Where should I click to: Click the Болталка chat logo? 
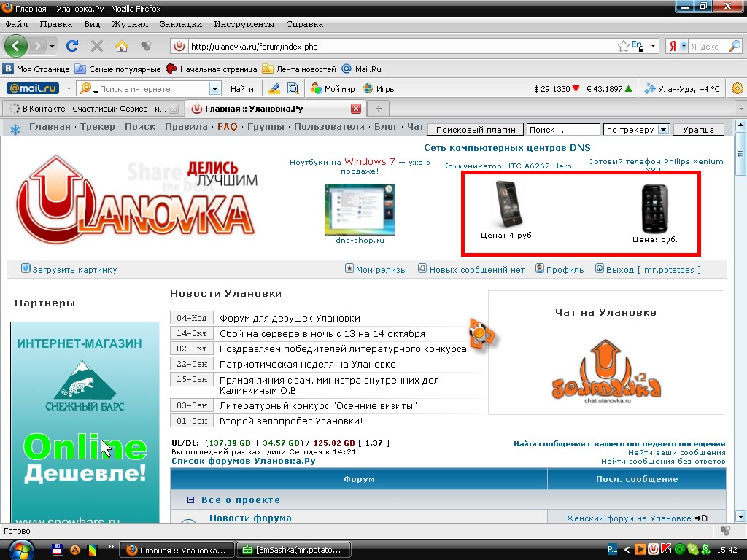(x=606, y=371)
